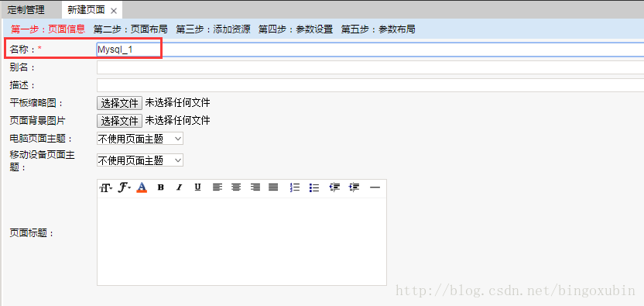The height and width of the screenshot is (306, 644).
Task: Insert bulleted list in editor
Action: pos(314,187)
